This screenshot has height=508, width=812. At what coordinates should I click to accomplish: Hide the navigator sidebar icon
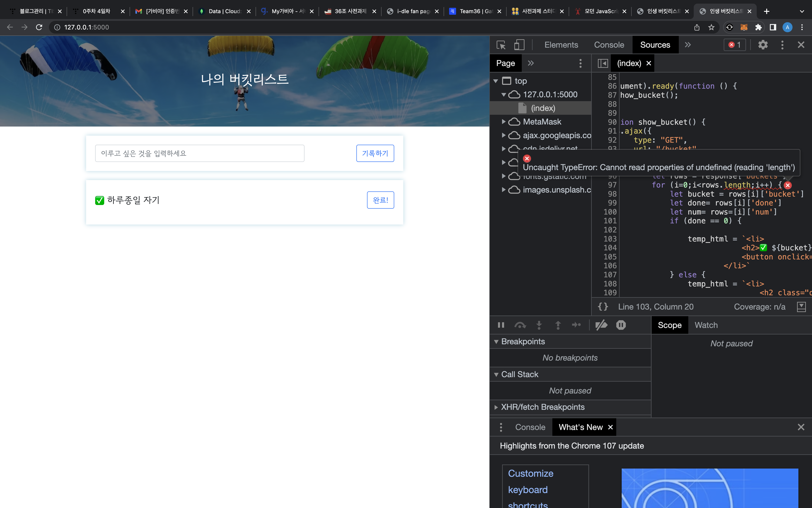603,63
